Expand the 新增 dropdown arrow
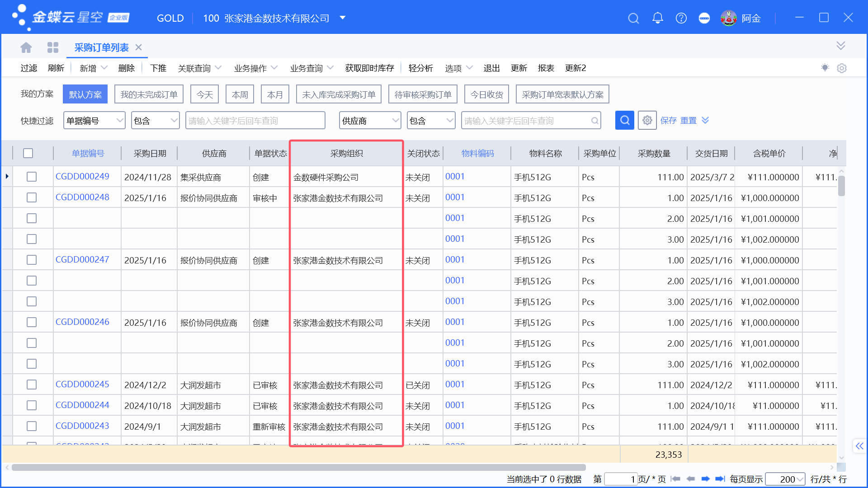Screen dimensions: 868x488 (x=104, y=68)
